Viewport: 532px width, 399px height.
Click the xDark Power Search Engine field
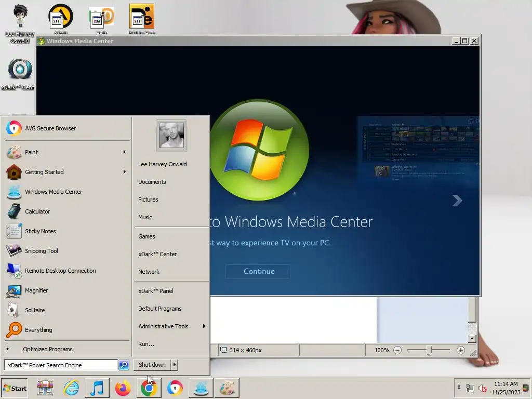click(61, 365)
